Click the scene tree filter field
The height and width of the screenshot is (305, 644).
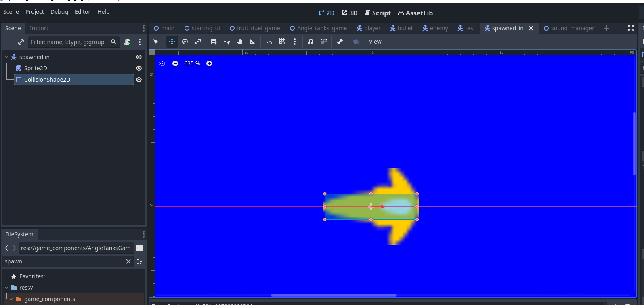(x=68, y=42)
